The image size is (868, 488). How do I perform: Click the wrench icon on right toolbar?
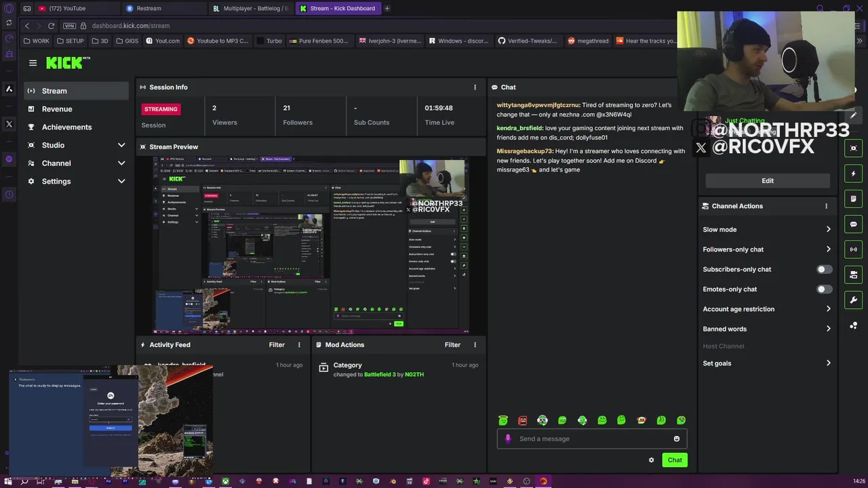[x=853, y=300]
